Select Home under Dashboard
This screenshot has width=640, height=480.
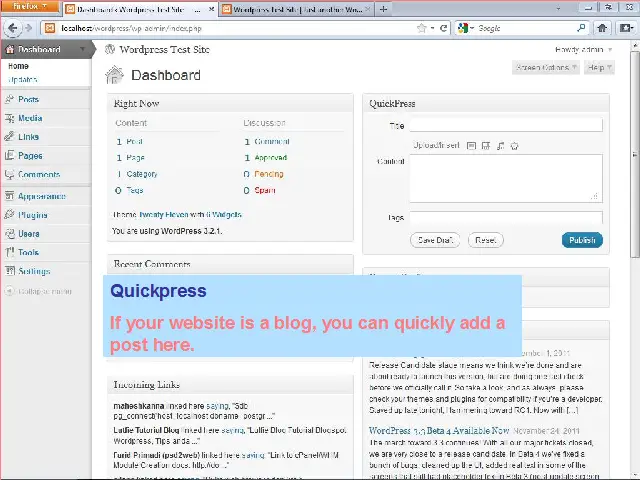[x=18, y=66]
